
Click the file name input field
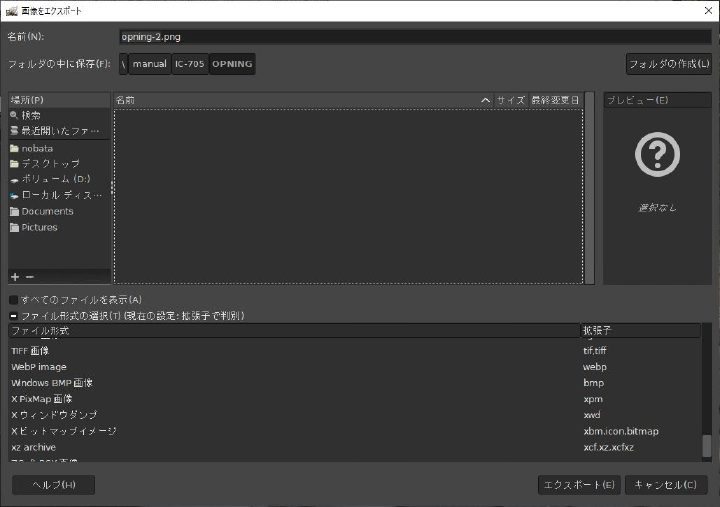coord(414,36)
